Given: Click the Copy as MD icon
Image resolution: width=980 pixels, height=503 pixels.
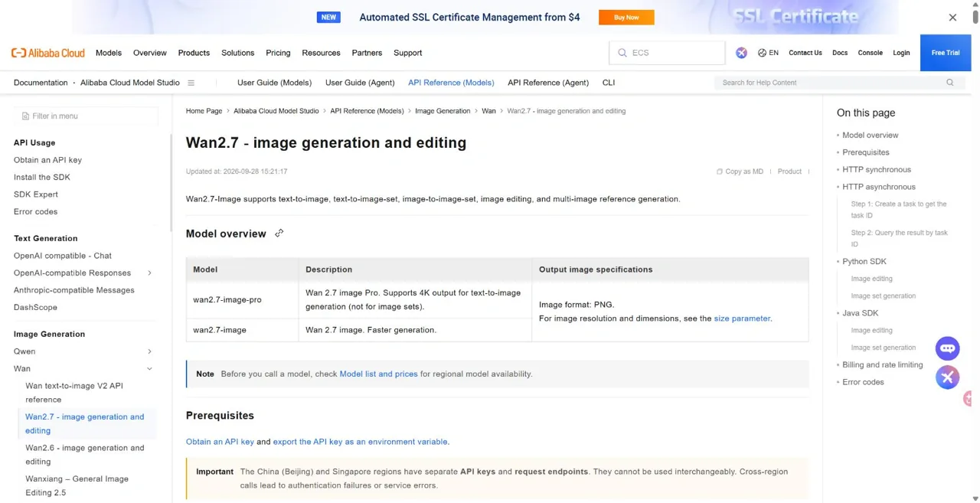Looking at the screenshot, I should (720, 171).
